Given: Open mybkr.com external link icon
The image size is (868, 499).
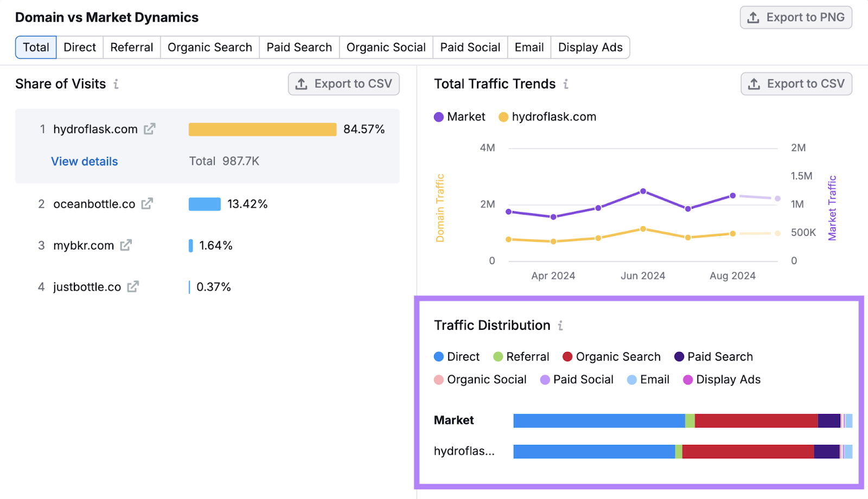Looking at the screenshot, I should pyautogui.click(x=126, y=245).
